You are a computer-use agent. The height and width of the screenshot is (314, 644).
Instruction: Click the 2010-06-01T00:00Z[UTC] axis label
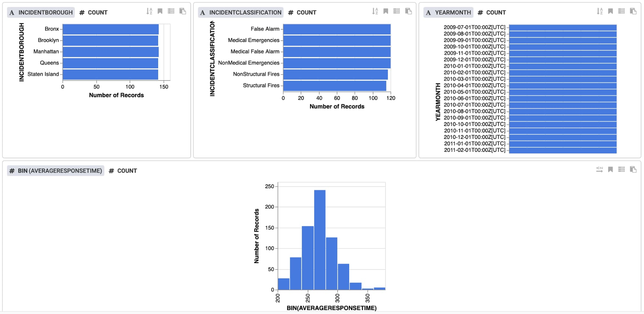[x=474, y=98]
